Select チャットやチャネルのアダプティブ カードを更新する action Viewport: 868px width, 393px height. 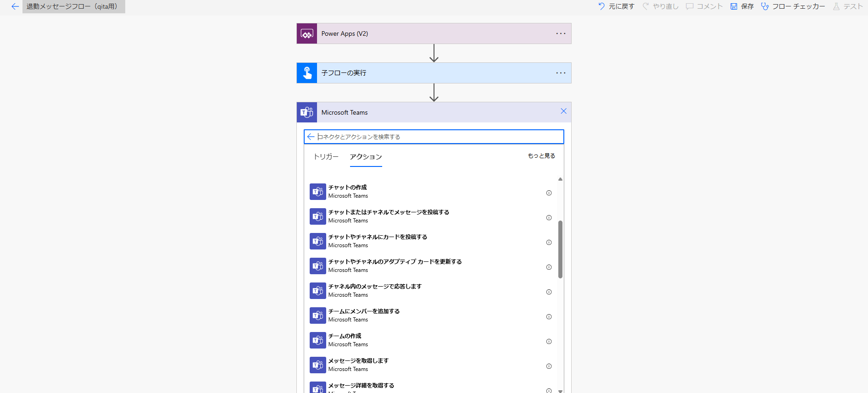(430, 266)
